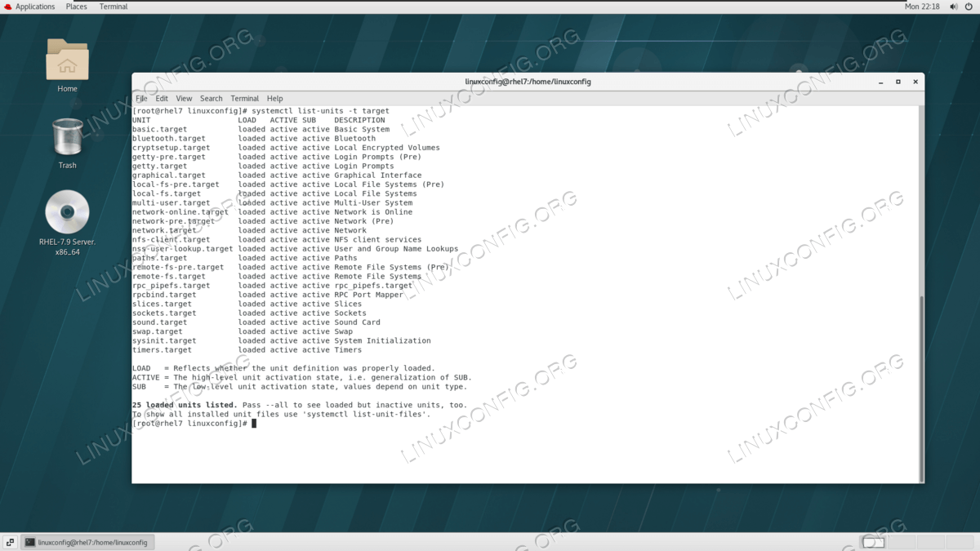Click the 'bluetooth.target' unit name
The height and width of the screenshot is (551, 980).
(169, 139)
